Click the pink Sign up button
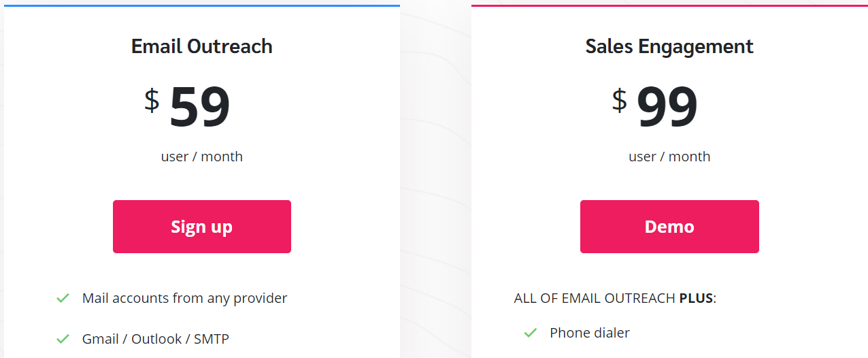 (x=202, y=227)
